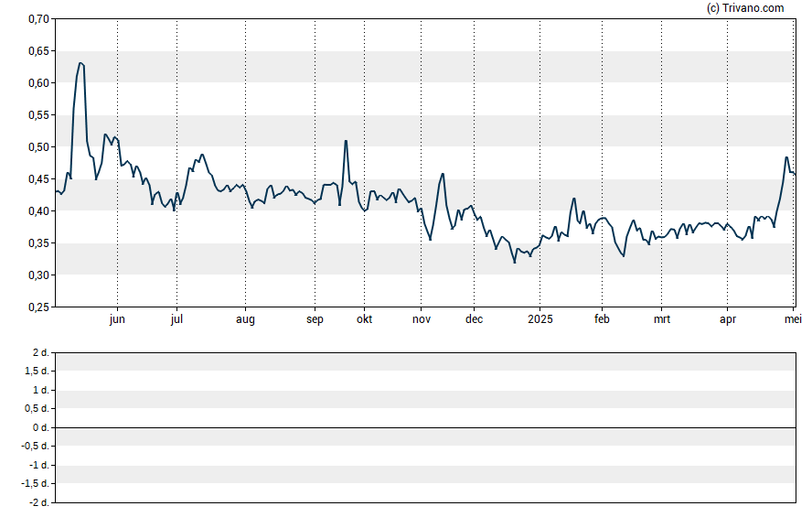Click the 'mrt' month label on x-axis

pos(662,319)
